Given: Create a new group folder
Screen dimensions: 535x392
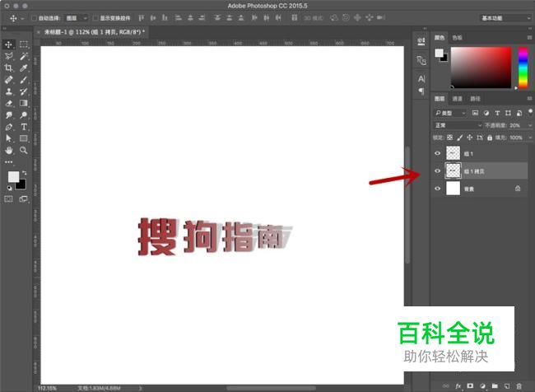Looking at the screenshot, I should (x=495, y=386).
